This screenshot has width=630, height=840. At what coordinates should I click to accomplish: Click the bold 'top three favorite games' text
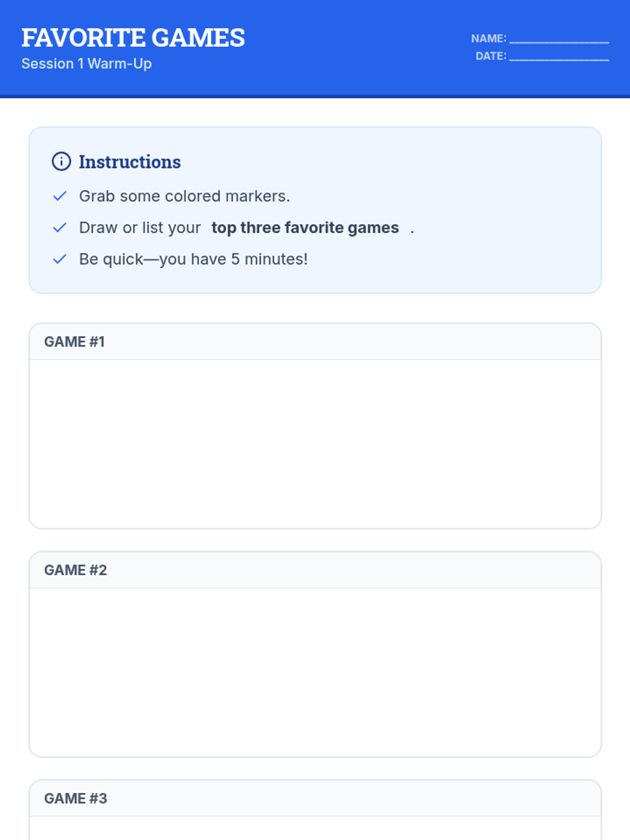pyautogui.click(x=305, y=228)
